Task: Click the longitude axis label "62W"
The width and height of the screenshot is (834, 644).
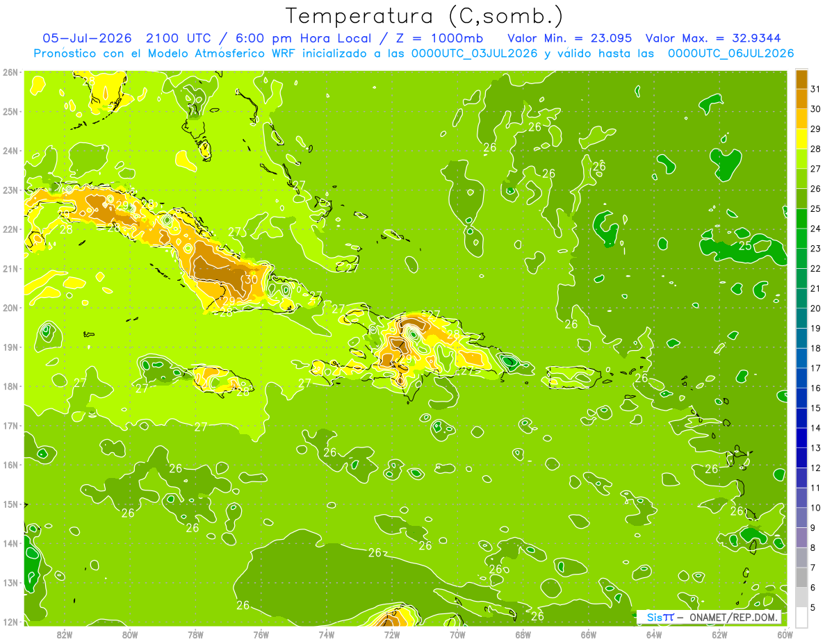Action: pos(719,634)
